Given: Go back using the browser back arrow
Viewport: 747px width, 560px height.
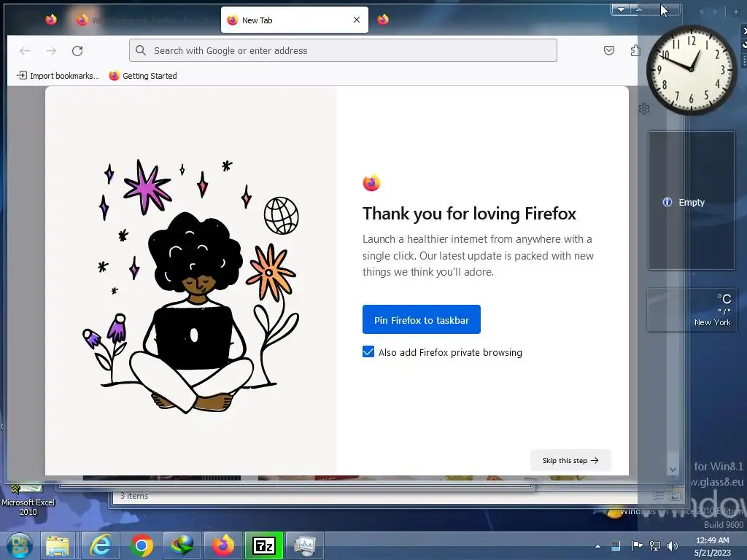Looking at the screenshot, I should coord(25,50).
